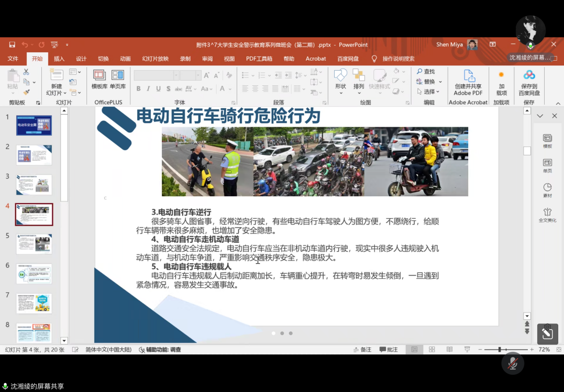Open 全文美化 in the right side panel
564x392 pixels.
coord(547,215)
